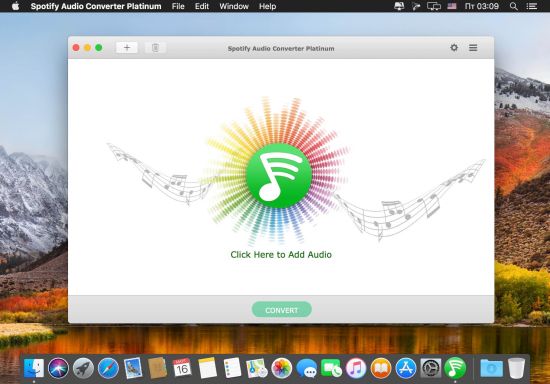The height and width of the screenshot is (384, 550).
Task: Open Contacts book icon in Dock
Action: coord(157,368)
